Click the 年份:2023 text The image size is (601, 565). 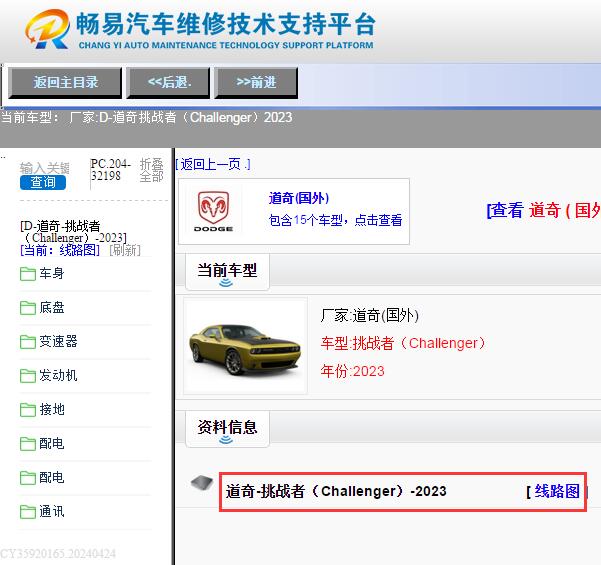pyautogui.click(x=352, y=371)
